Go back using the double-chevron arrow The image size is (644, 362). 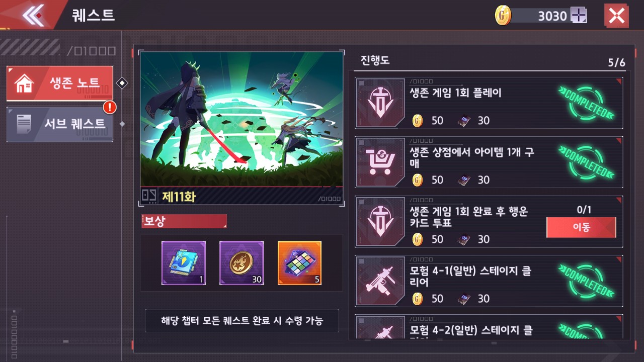pyautogui.click(x=33, y=16)
